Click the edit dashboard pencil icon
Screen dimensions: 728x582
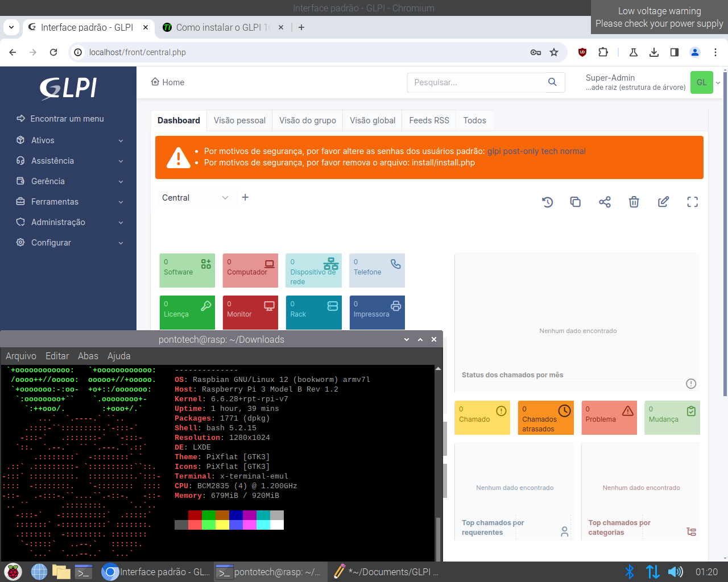tap(663, 202)
